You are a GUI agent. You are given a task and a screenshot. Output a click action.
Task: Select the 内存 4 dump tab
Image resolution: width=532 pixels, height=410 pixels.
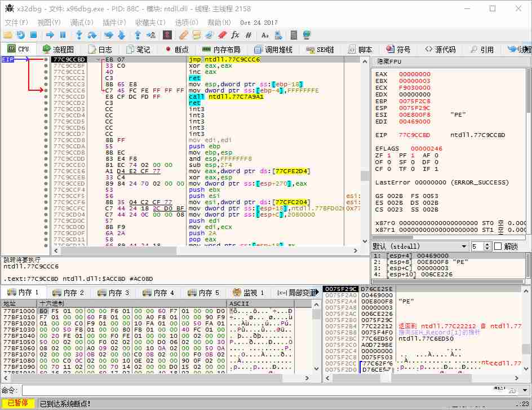(x=158, y=292)
